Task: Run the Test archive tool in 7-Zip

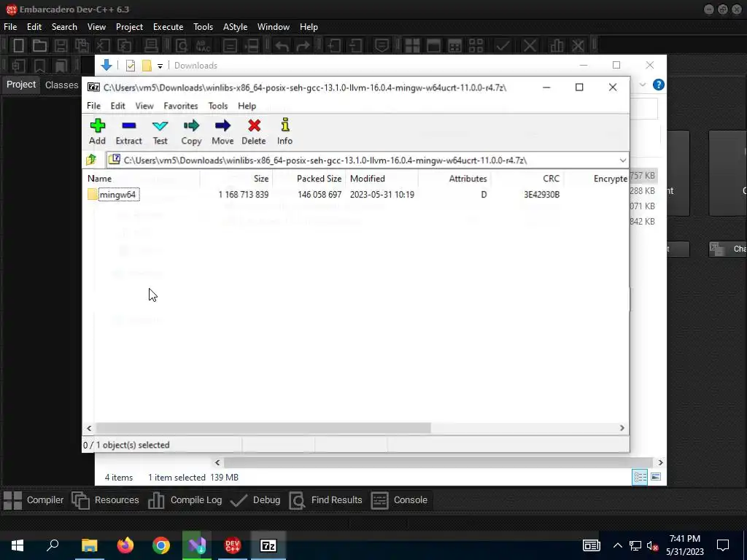Action: click(160, 132)
